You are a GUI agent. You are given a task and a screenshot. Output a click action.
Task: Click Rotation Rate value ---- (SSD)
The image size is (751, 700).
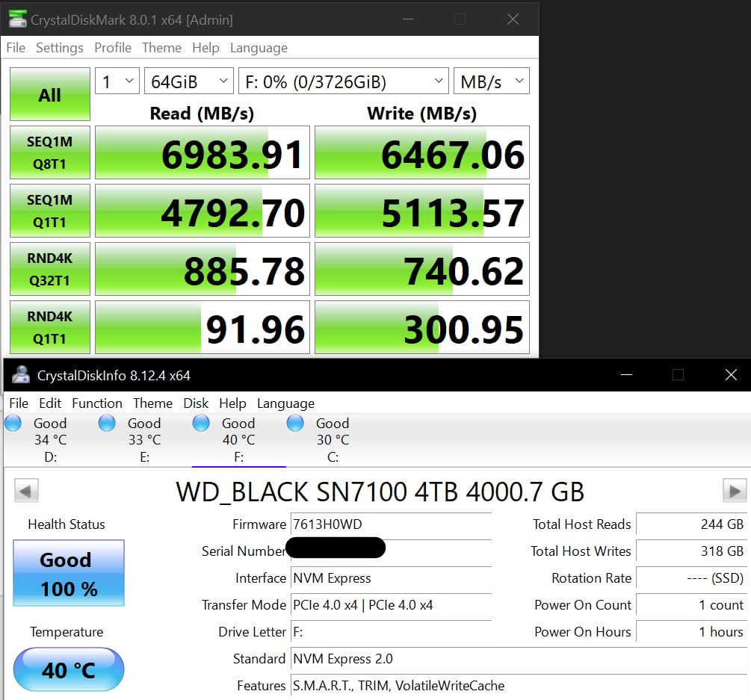coord(691,578)
